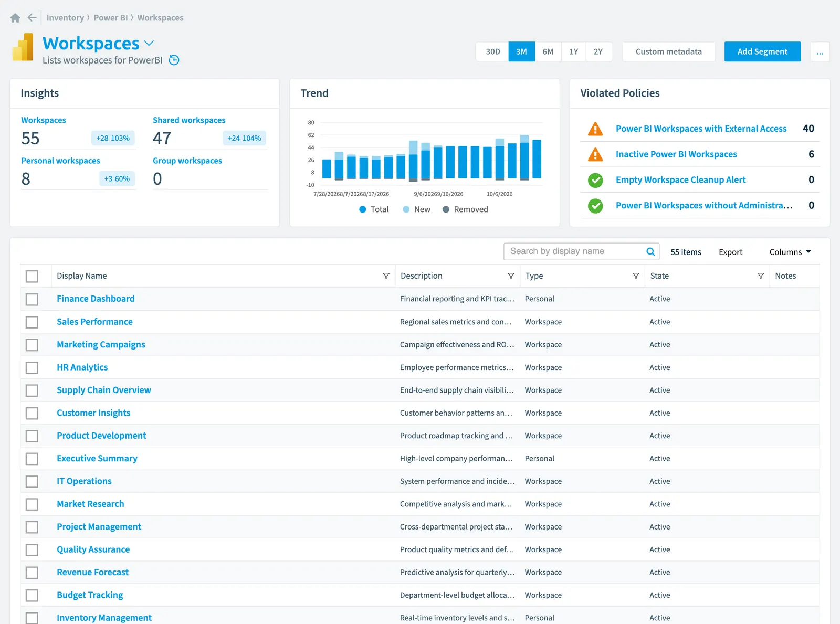Open State column filter icon
Image resolution: width=840 pixels, height=624 pixels.
(760, 276)
